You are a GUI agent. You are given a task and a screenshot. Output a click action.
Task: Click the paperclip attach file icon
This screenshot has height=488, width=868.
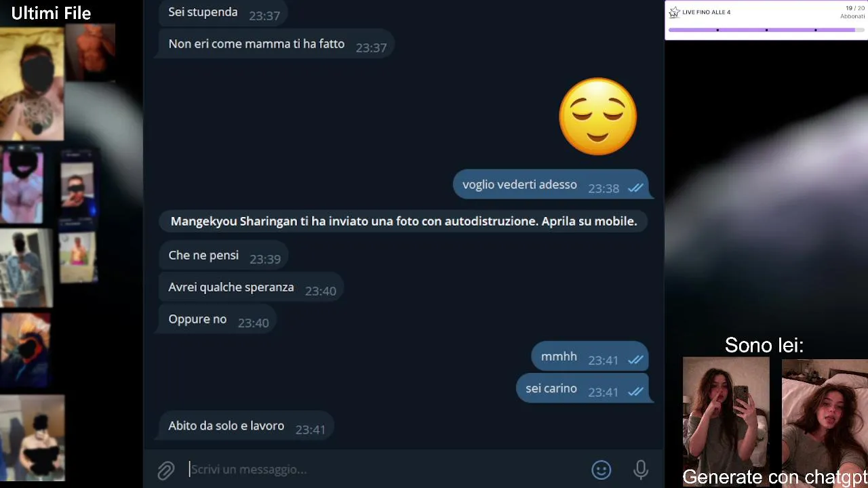pyautogui.click(x=166, y=470)
